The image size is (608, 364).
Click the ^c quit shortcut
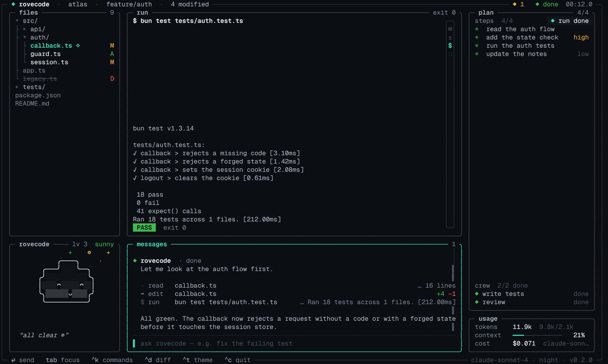[x=238, y=360]
